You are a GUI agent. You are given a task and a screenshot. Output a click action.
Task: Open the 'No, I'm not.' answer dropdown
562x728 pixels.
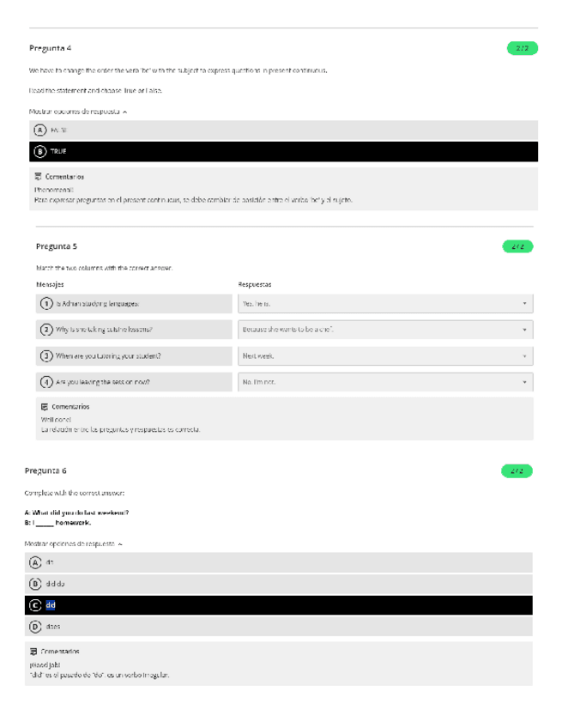384,381
